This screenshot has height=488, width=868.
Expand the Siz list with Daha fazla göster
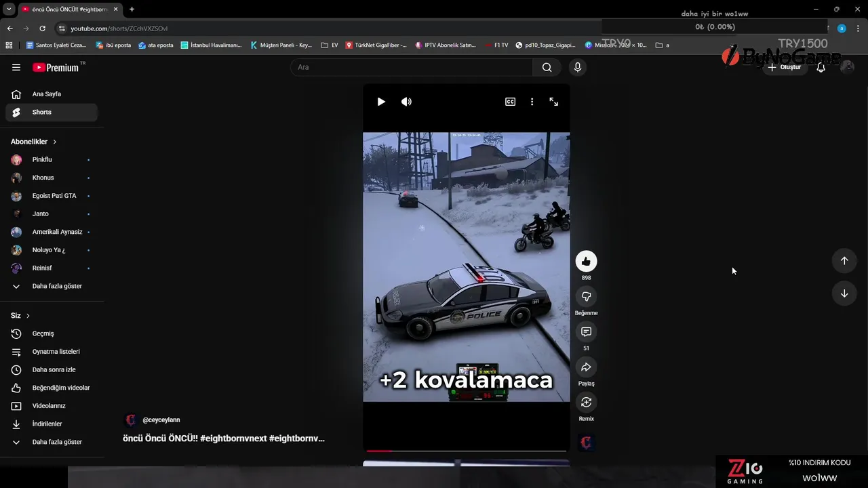pyautogui.click(x=52, y=442)
